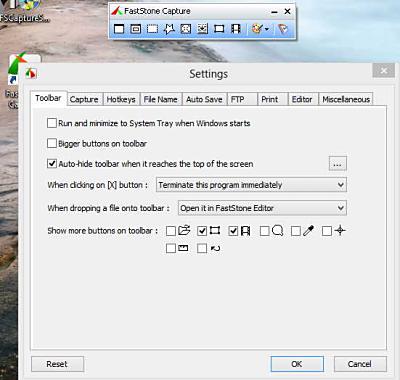The height and width of the screenshot is (380, 400).
Task: Switch to the Miscellaneous tab
Action: point(346,99)
